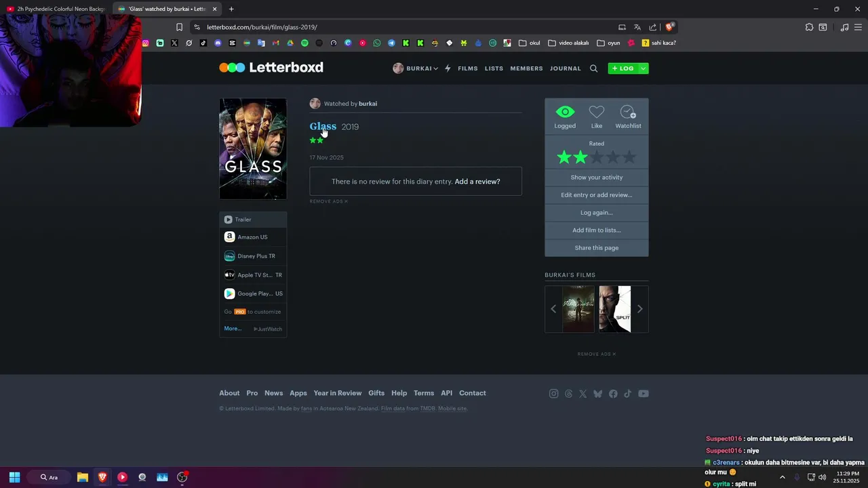Open the Spotify bookmark icon
The height and width of the screenshot is (488, 868).
tap(304, 43)
